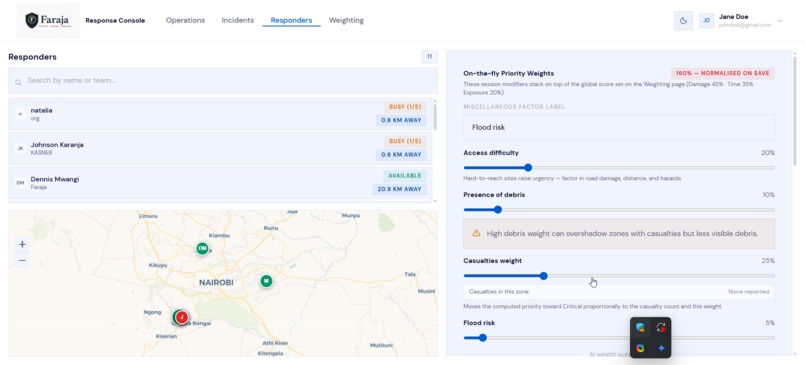Click natalia's 0.6 KM AWAY badge

[401, 120]
